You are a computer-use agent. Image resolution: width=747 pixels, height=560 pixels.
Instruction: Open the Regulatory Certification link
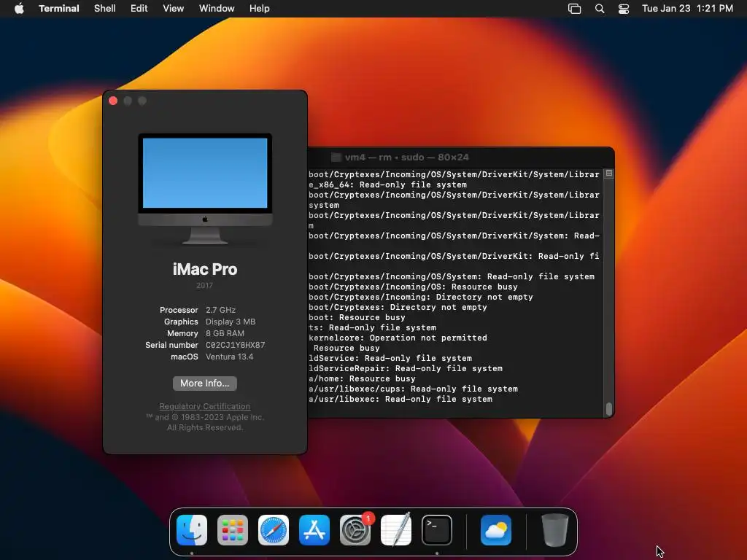click(205, 406)
